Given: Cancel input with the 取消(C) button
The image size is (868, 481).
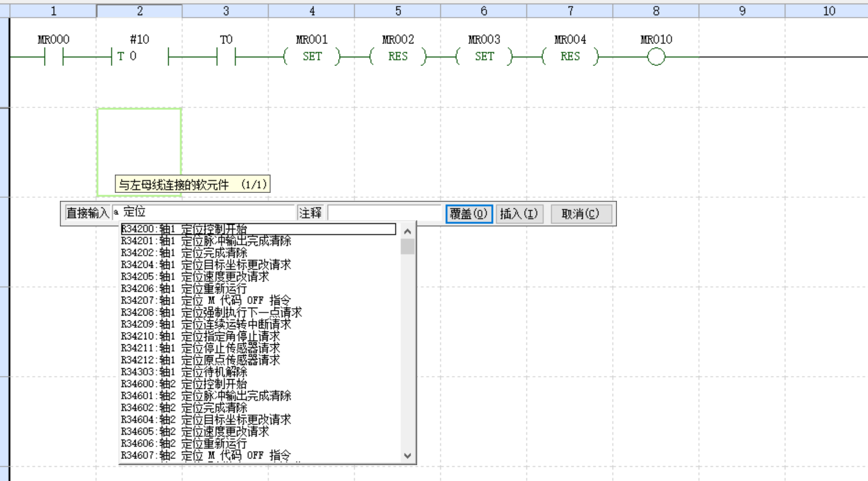Looking at the screenshot, I should pyautogui.click(x=580, y=214).
